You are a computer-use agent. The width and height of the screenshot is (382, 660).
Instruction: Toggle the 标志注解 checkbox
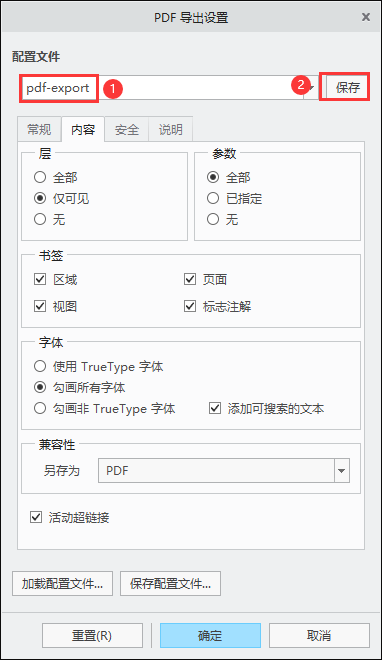coord(190,306)
